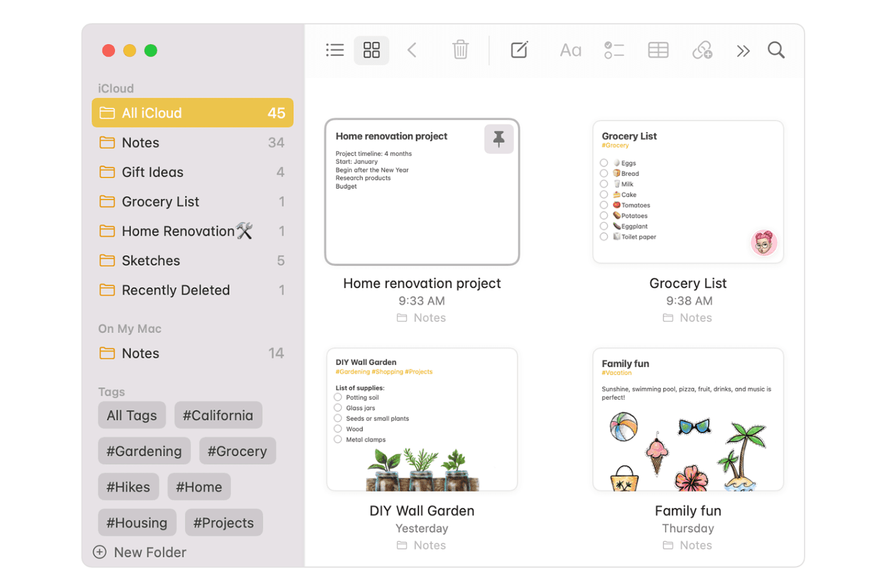Click the New Folder plus icon
This screenshot has height=588, width=882.
(x=100, y=552)
